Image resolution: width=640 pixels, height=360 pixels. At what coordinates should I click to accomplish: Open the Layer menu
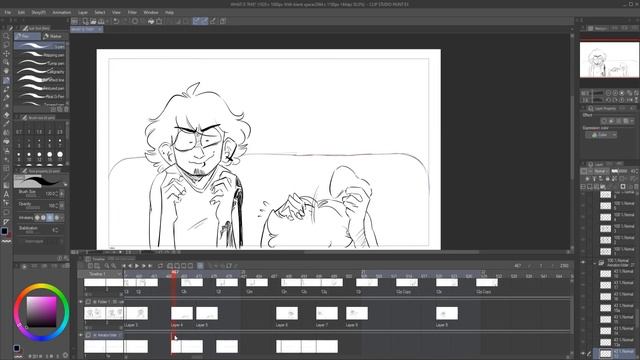(83, 13)
